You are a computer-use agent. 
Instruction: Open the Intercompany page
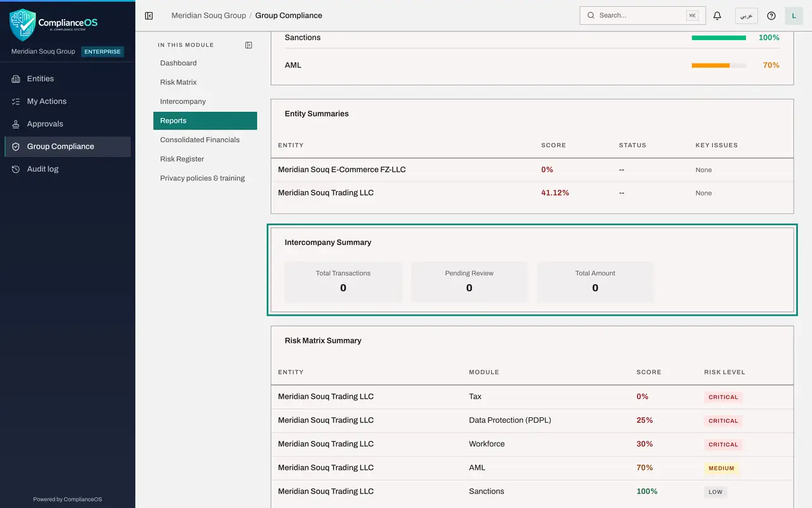pyautogui.click(x=205, y=102)
